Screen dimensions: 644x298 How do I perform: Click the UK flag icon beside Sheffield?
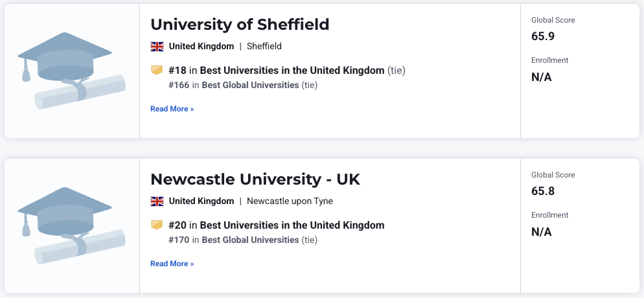[x=157, y=46]
